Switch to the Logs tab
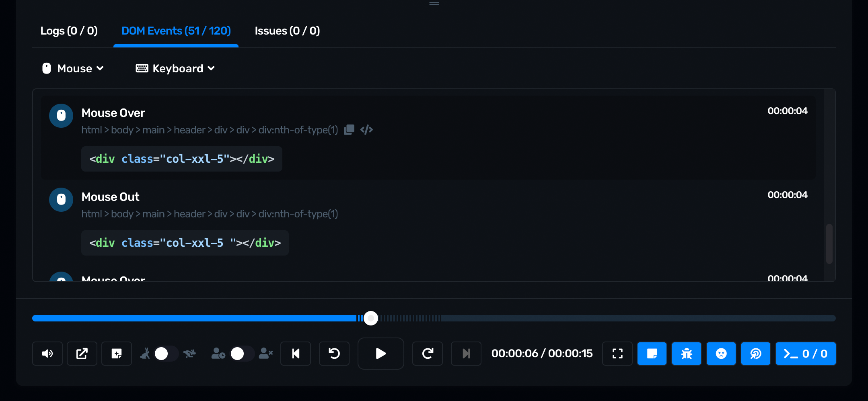This screenshot has height=401, width=868. tap(69, 31)
